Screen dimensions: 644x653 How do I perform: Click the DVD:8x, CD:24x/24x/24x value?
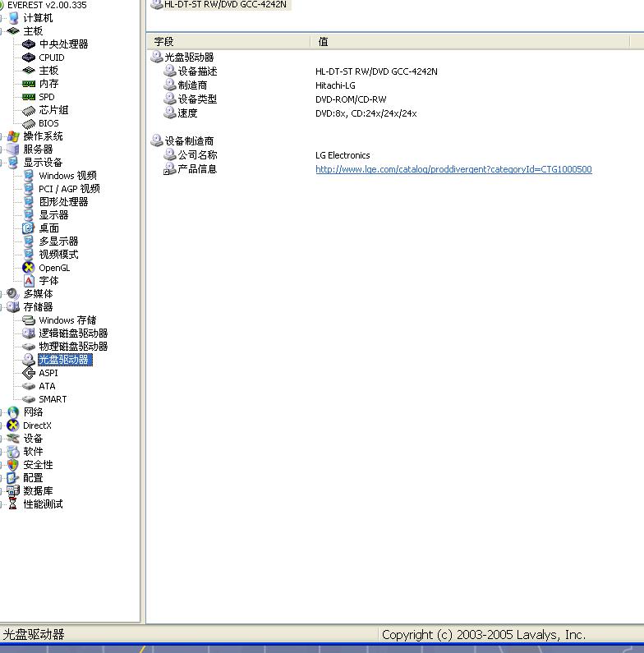coord(366,113)
